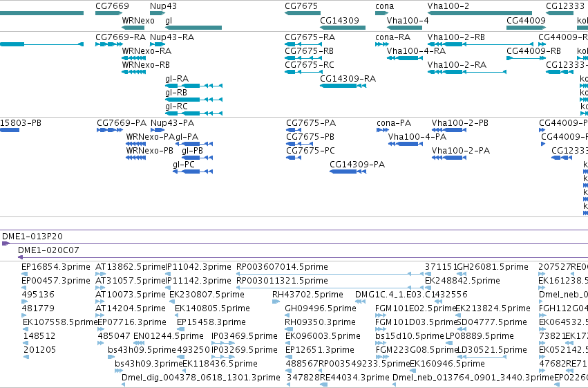Select the gl-RB transcript glyph

[x=193, y=100]
